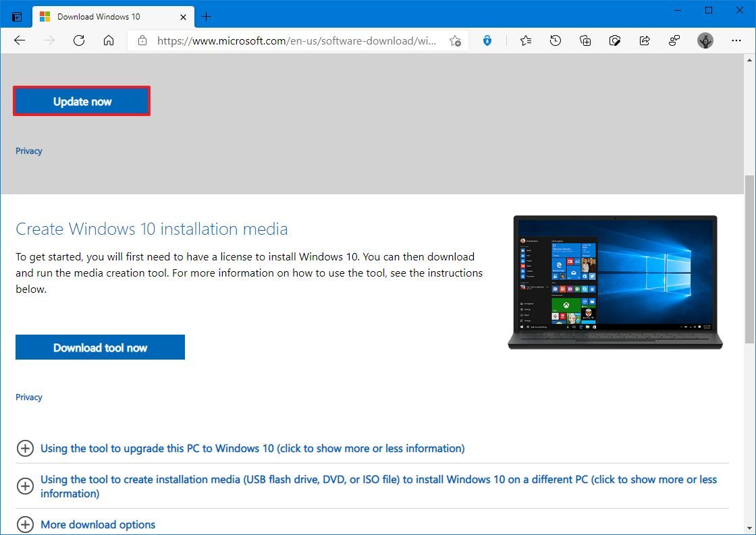
Task: Open browsing History icon
Action: click(x=555, y=40)
